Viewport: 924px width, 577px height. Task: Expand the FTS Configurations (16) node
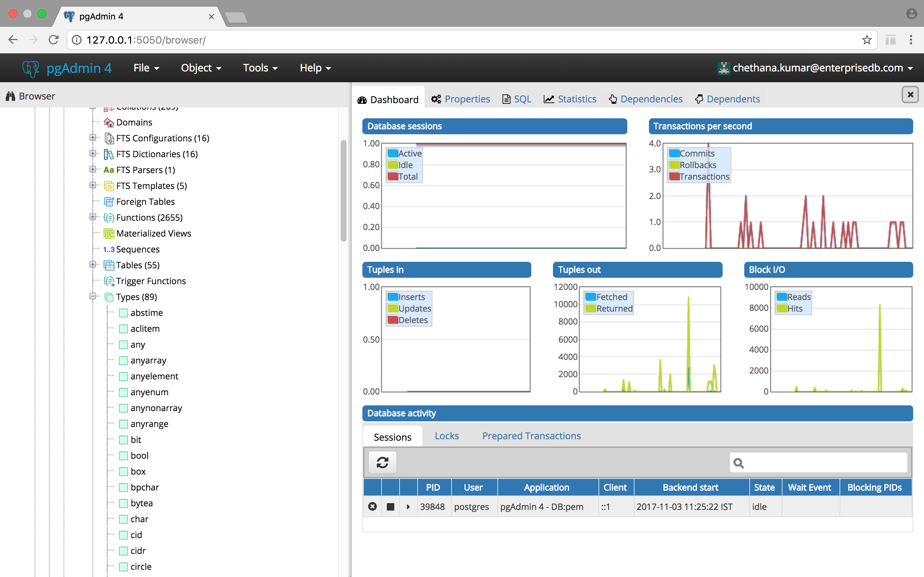[92, 138]
